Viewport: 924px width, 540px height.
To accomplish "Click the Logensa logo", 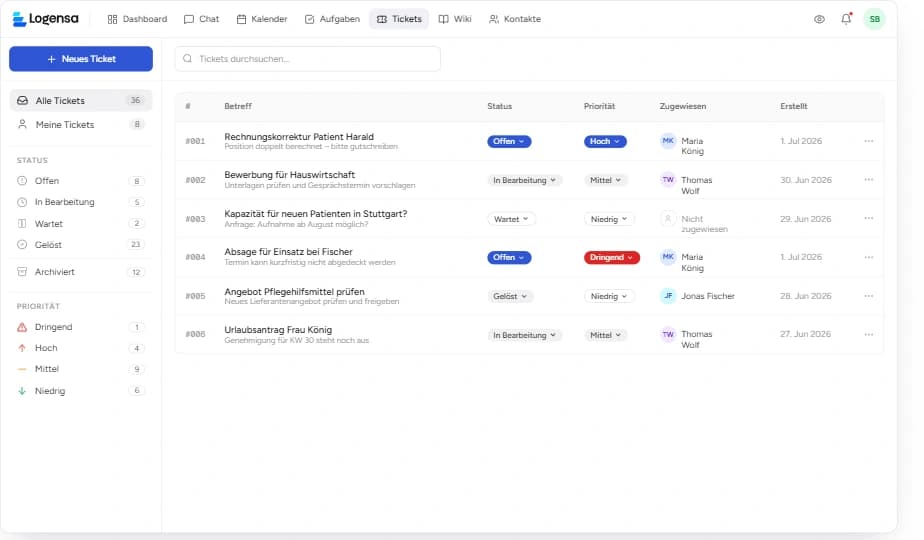I will point(45,19).
